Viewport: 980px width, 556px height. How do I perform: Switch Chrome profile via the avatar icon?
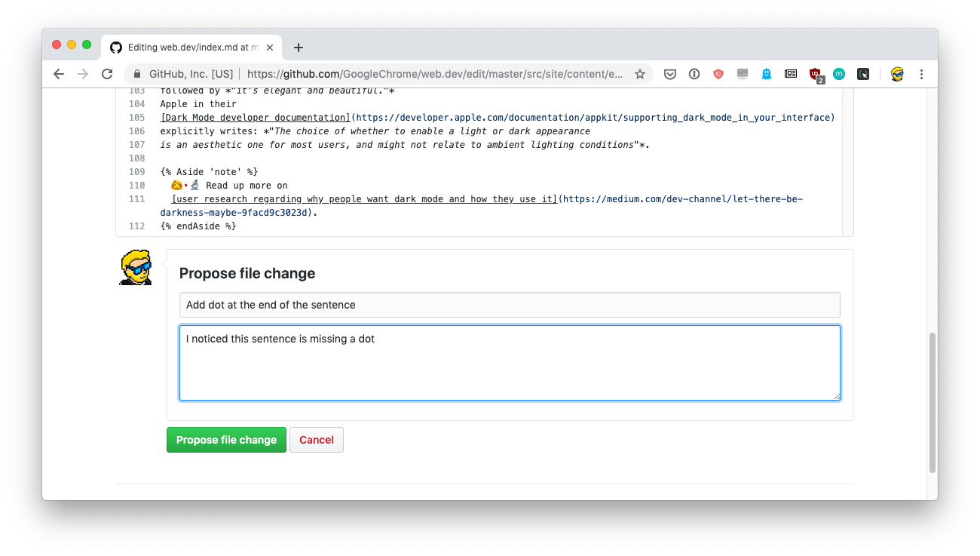pos(897,73)
